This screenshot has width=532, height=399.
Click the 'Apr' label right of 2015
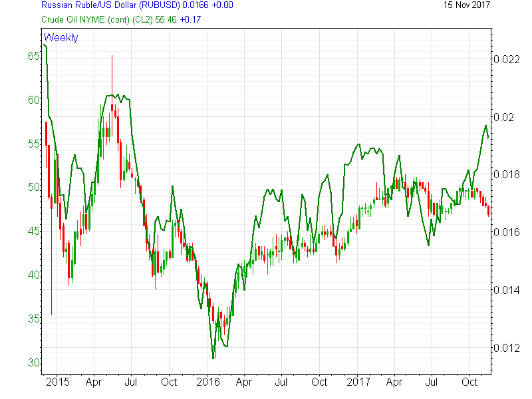tap(94, 383)
